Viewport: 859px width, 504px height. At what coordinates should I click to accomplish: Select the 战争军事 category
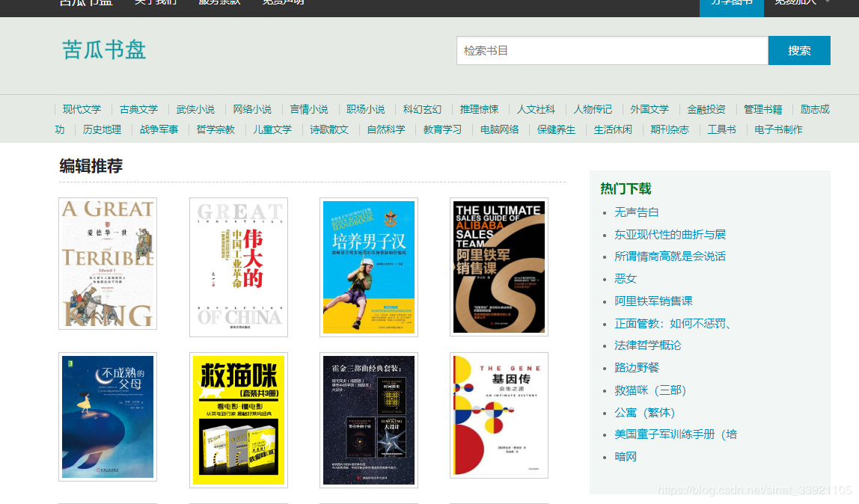159,129
